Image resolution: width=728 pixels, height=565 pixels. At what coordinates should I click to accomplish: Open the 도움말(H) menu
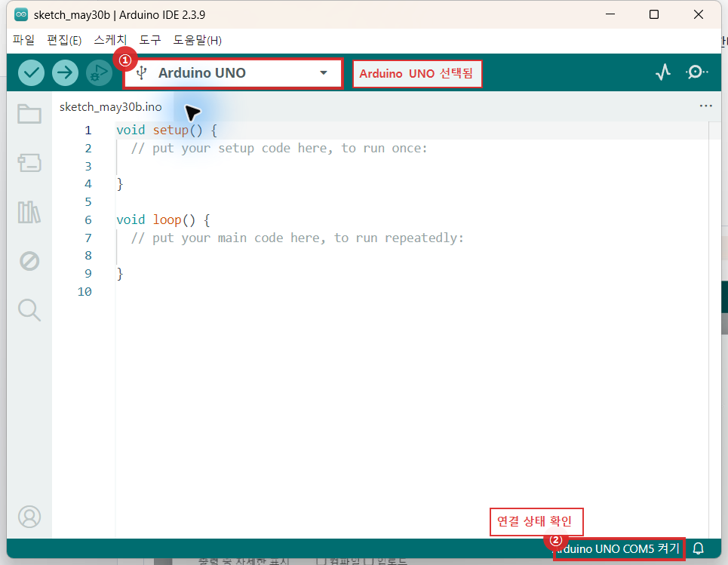197,40
